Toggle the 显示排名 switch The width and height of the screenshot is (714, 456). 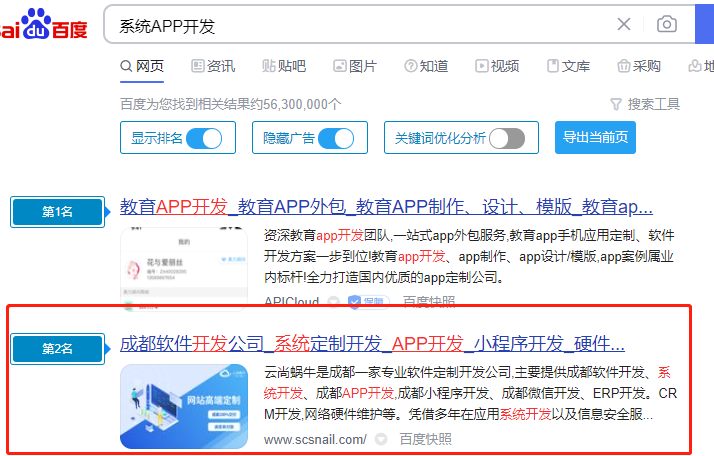[x=204, y=138]
